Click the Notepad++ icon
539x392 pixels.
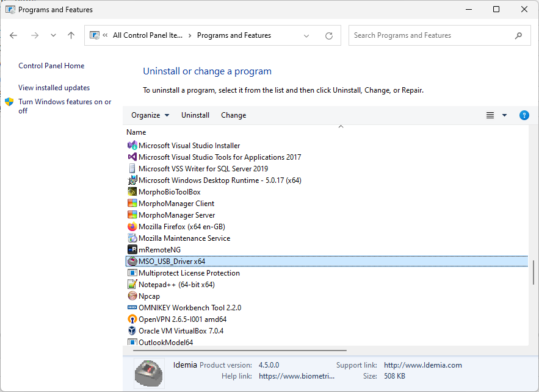coord(132,285)
